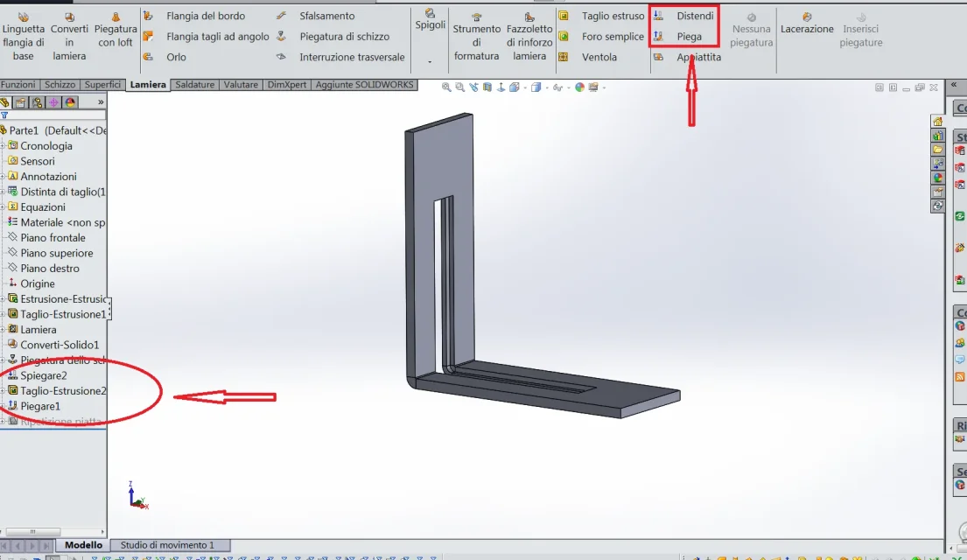Viewport: 967px width, 560px height.
Task: Click the Orlo hem tool
Action: (165, 57)
